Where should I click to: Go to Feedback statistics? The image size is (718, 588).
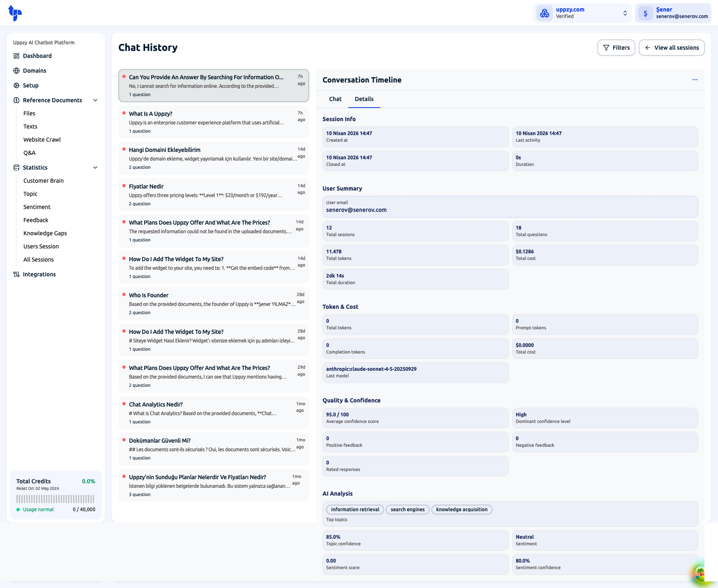click(36, 220)
